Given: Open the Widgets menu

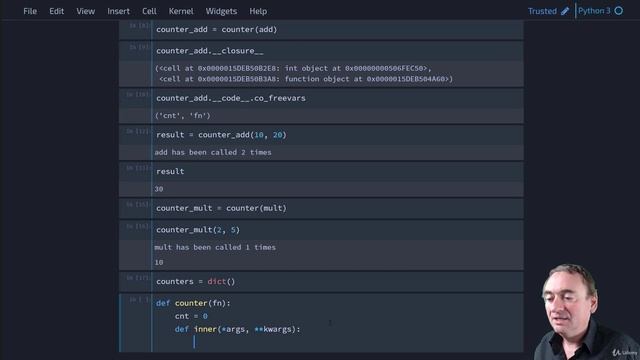Looking at the screenshot, I should [x=221, y=11].
